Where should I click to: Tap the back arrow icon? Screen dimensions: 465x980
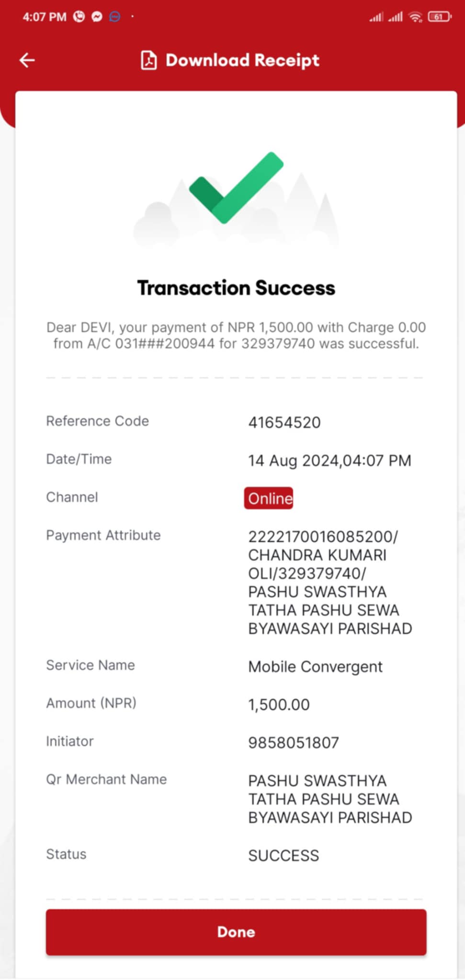27,60
